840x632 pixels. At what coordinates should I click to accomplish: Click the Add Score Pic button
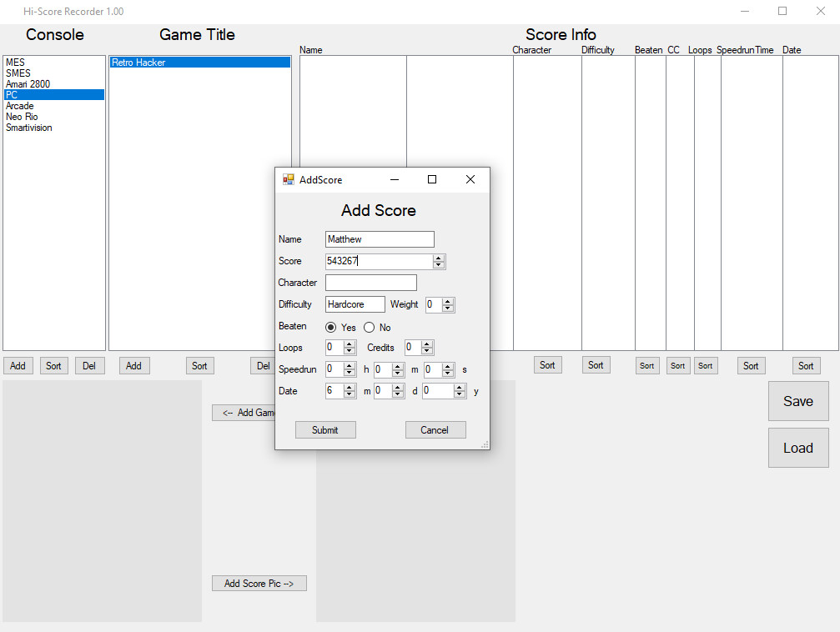(x=259, y=583)
